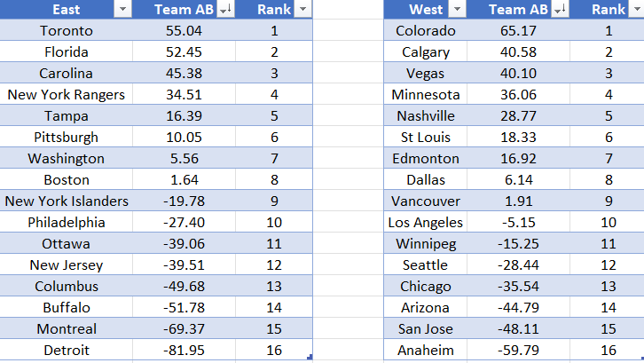The height and width of the screenshot is (363, 644).
Task: Click the 55.04 Team AB value
Action: click(185, 31)
